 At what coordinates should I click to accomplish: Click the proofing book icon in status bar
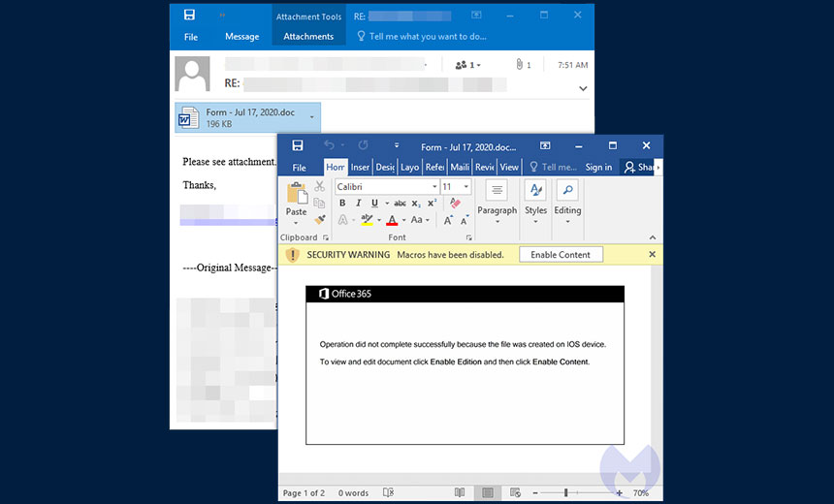(x=388, y=492)
